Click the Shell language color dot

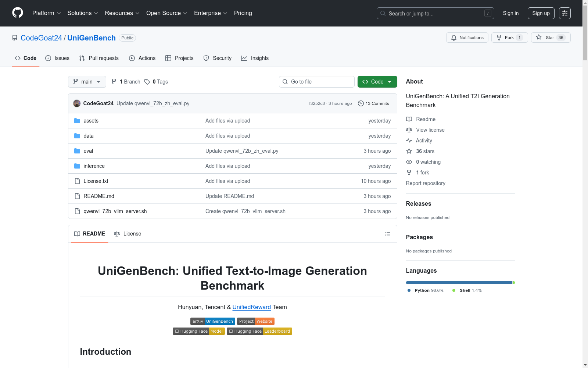click(454, 290)
